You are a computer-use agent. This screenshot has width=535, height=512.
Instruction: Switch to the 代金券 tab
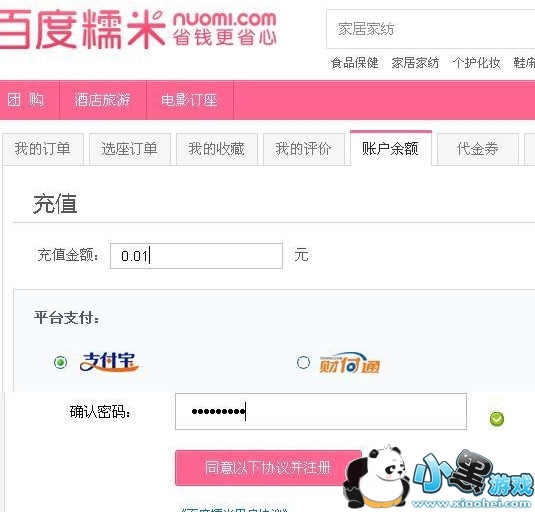[x=478, y=149]
